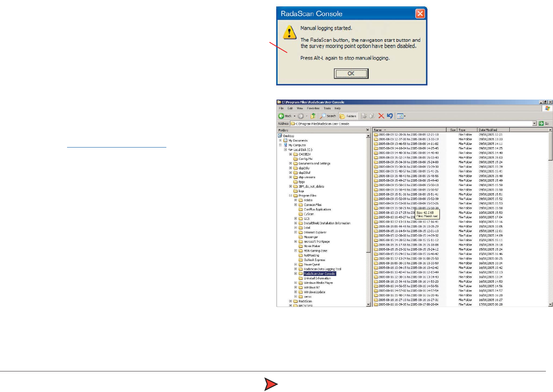Screen dimensions: 553x392
Task: Open the Help menu
Action: tap(338, 108)
